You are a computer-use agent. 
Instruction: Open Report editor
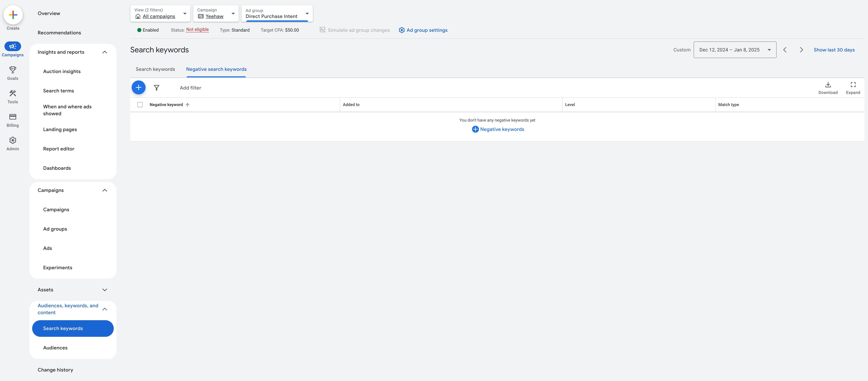[x=59, y=149]
